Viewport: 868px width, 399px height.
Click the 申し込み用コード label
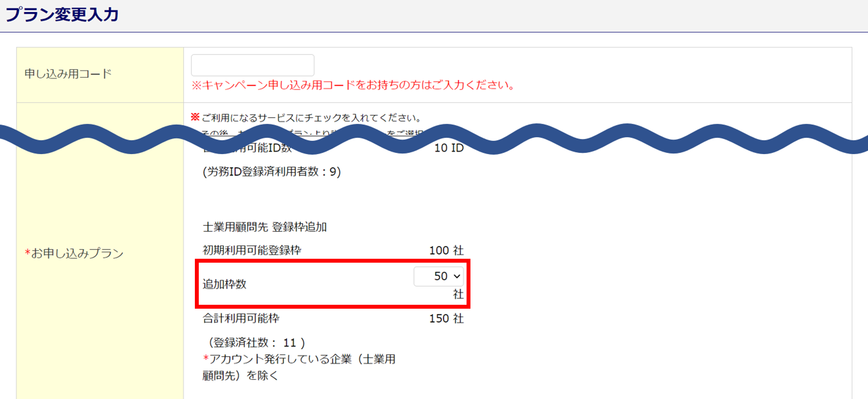tap(68, 74)
